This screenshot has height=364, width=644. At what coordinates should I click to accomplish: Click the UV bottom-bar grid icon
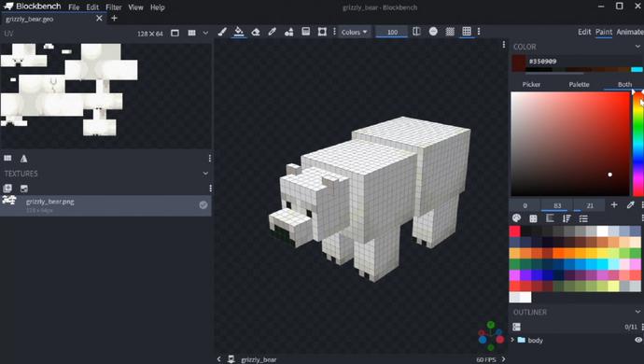[x=7, y=158]
